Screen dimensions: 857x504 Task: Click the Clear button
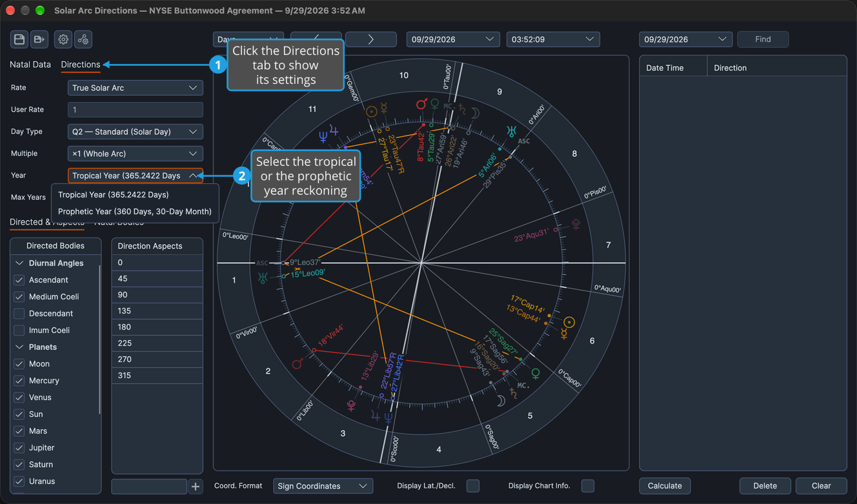pyautogui.click(x=821, y=486)
